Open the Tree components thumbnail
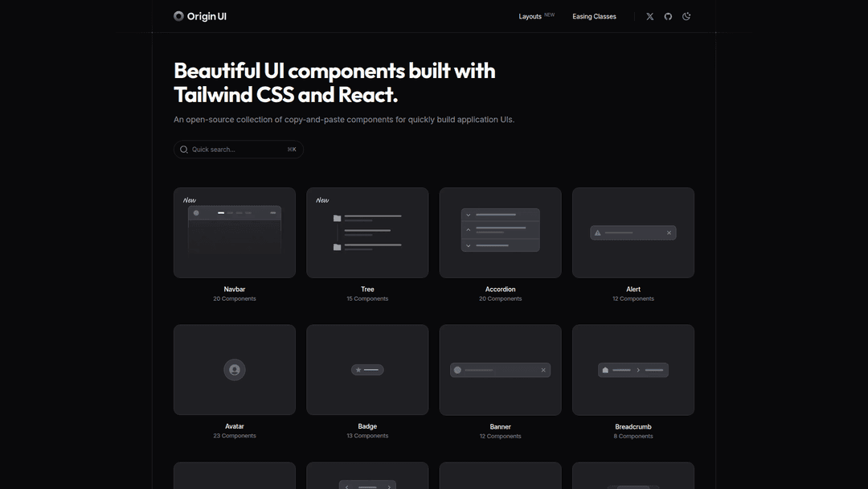The height and width of the screenshot is (489, 868). (367, 232)
